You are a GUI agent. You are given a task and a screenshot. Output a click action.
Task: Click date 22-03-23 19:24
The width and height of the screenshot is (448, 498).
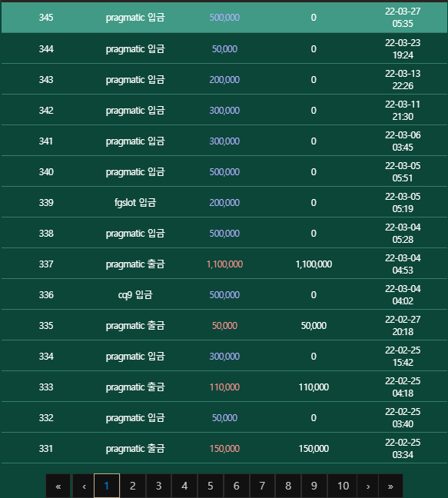click(403, 49)
